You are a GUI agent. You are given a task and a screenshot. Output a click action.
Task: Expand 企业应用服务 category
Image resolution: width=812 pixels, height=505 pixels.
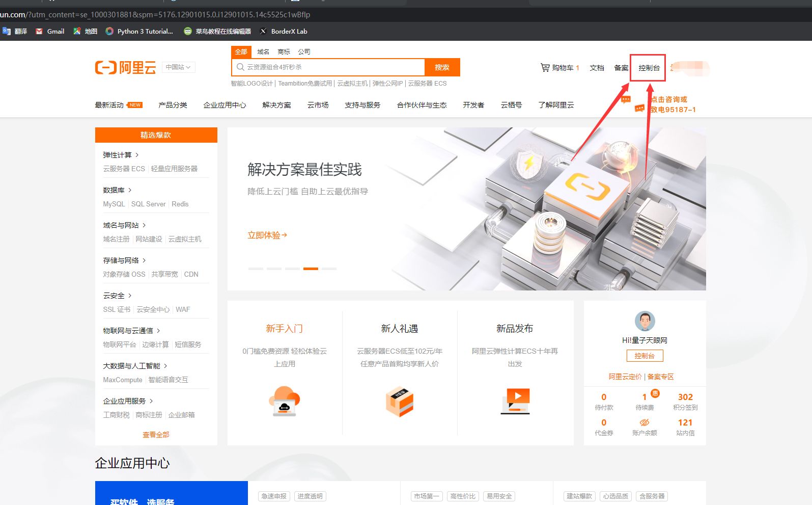[128, 401]
